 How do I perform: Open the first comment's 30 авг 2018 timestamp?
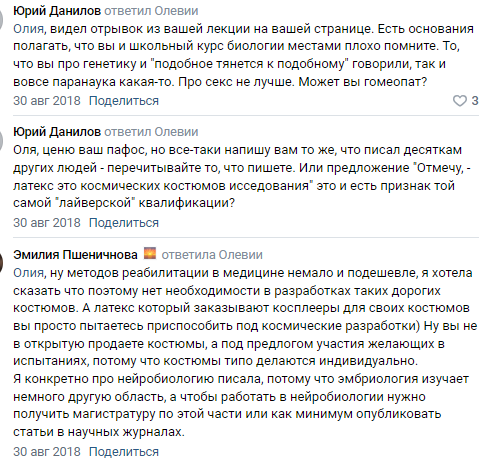(47, 101)
